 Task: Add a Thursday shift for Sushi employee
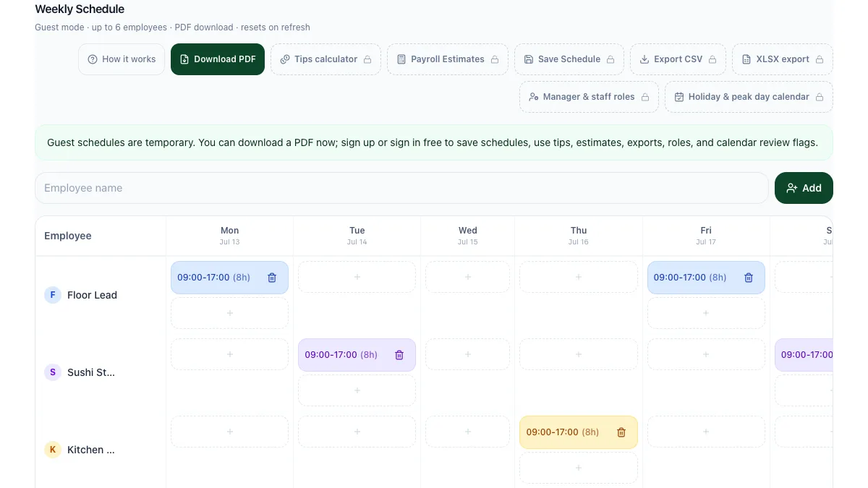[579, 354]
